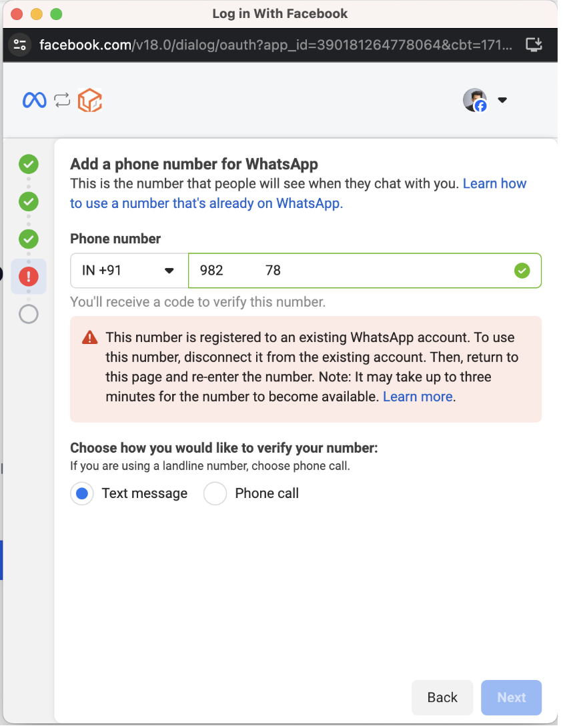The height and width of the screenshot is (728, 563).
Task: Click the first completed step checkmark
Action: click(29, 164)
